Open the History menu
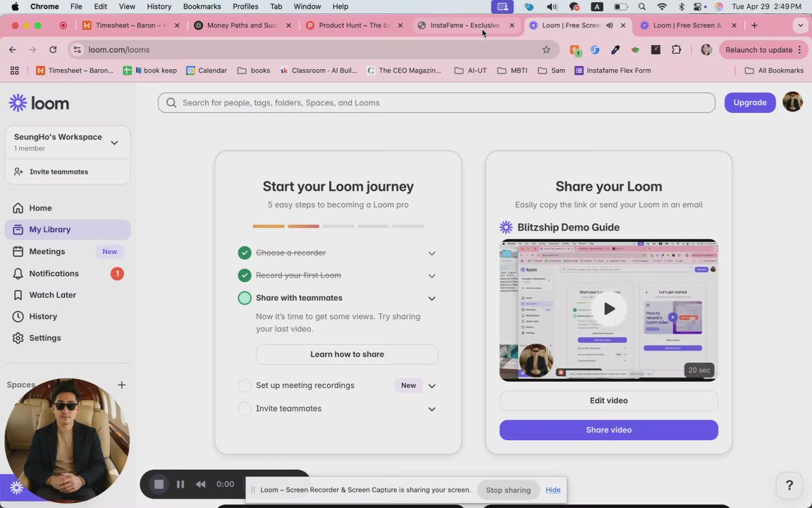Viewport: 812px width, 508px height. pyautogui.click(x=159, y=7)
